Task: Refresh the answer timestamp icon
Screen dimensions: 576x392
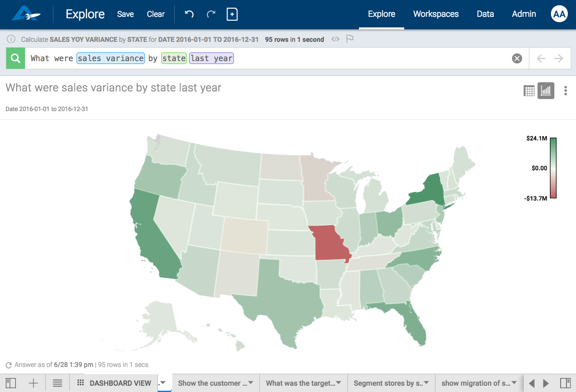Action: point(9,365)
